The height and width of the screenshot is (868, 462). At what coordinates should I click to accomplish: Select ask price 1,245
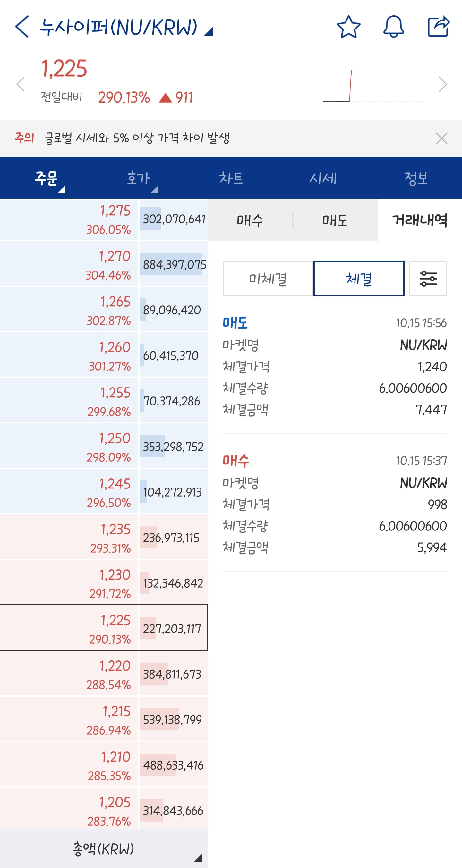69,491
